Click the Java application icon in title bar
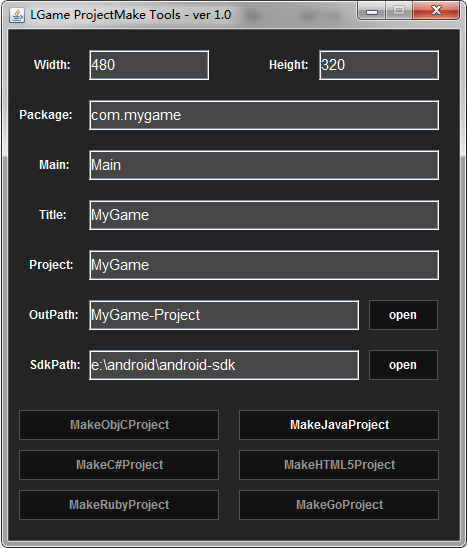Viewport: 467px width, 548px height. click(17, 15)
